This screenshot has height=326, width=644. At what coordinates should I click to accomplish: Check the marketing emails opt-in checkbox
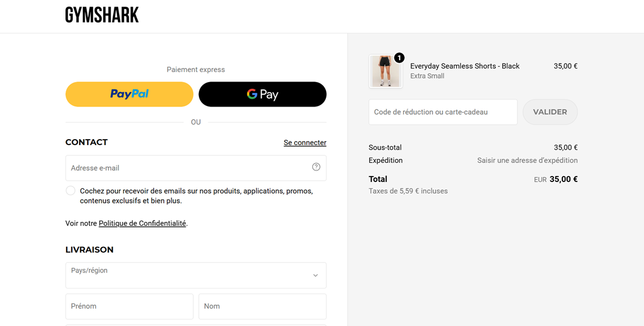click(x=71, y=191)
